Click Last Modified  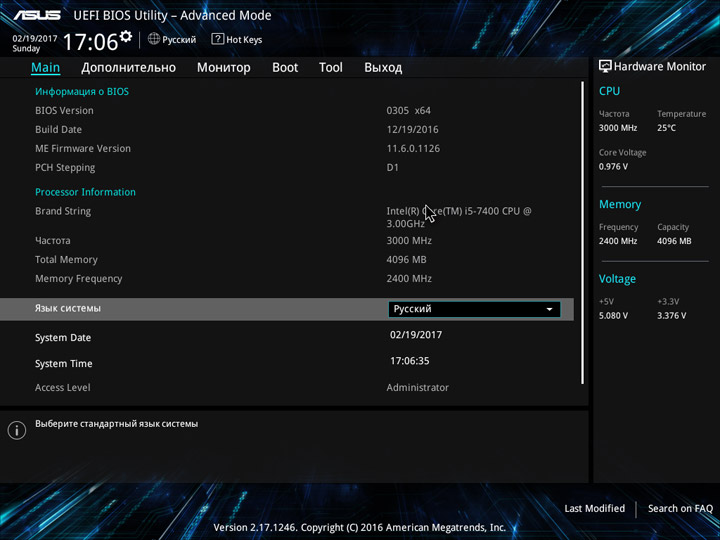(x=595, y=508)
